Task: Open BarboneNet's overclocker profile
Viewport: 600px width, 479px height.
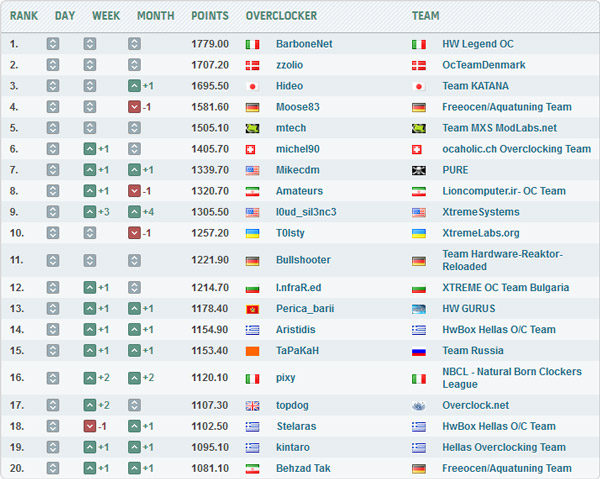Action: (x=304, y=44)
